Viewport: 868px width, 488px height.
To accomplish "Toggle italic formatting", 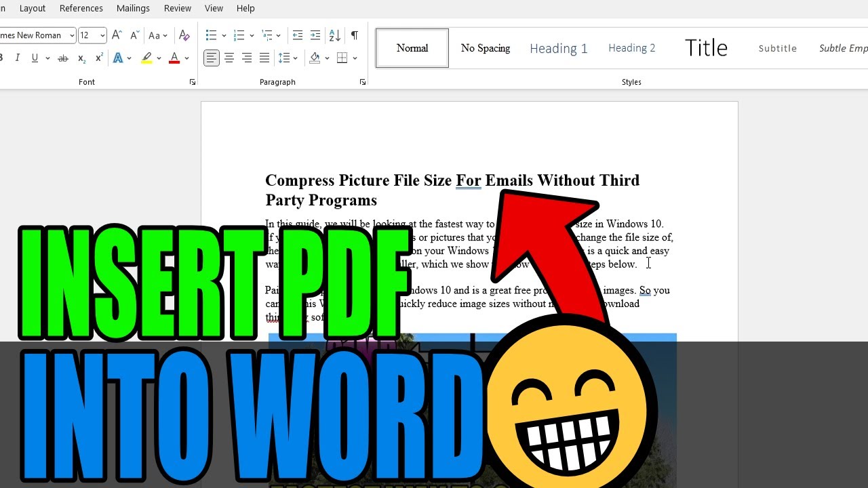I will pyautogui.click(x=18, y=58).
